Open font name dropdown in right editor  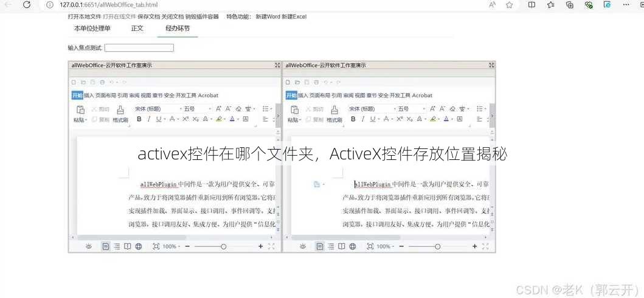(x=394, y=109)
